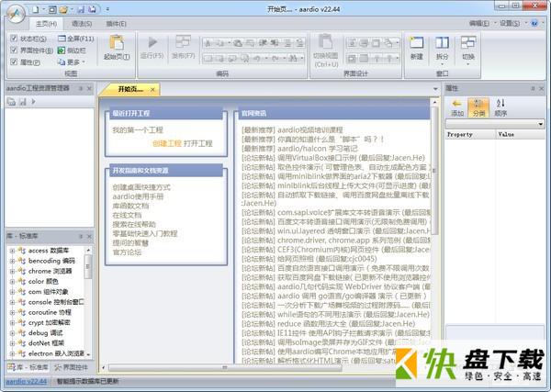The width and height of the screenshot is (551, 392).
Task: Switch to the second ribbon tab labeled (S)
Action: pos(82,24)
